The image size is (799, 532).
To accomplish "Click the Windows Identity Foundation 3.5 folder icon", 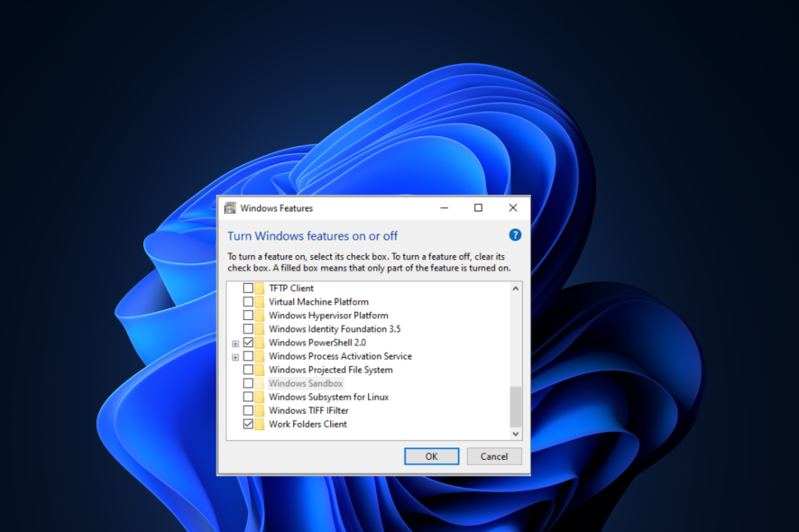I will [x=260, y=329].
